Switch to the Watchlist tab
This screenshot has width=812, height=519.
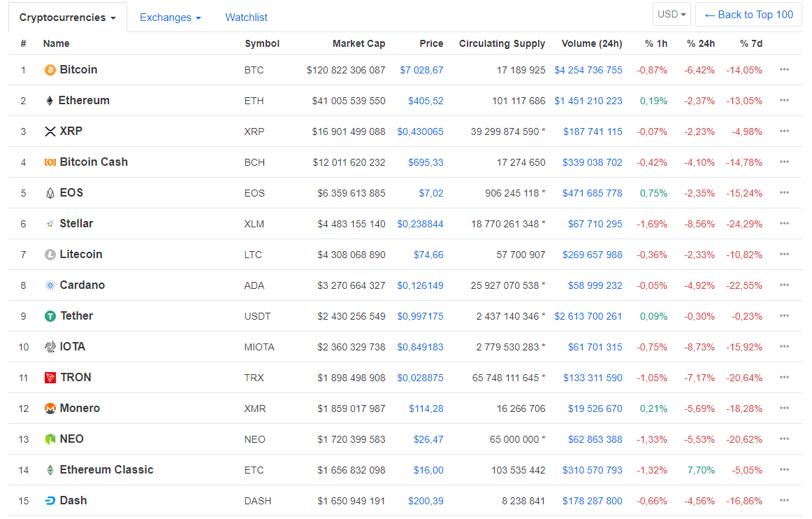pos(246,17)
